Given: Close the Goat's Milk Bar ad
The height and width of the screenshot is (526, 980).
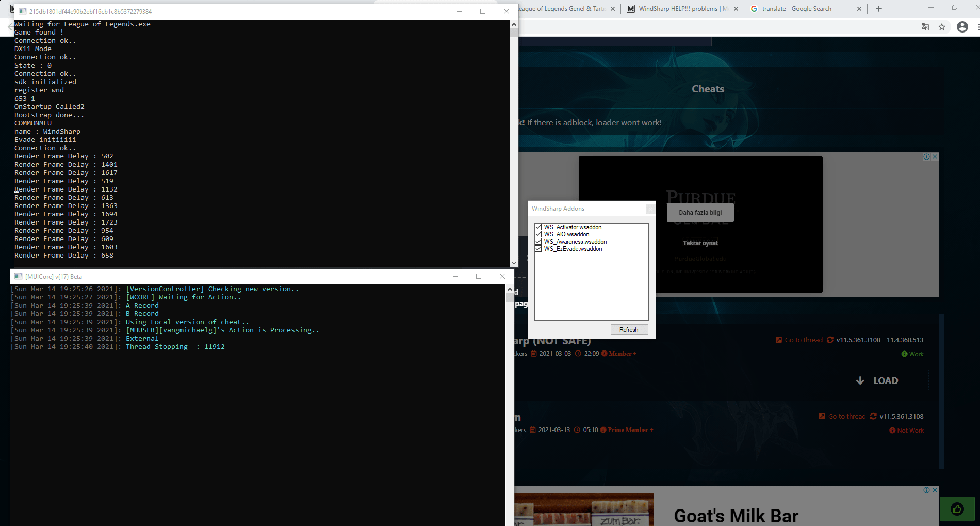Looking at the screenshot, I should click(935, 490).
